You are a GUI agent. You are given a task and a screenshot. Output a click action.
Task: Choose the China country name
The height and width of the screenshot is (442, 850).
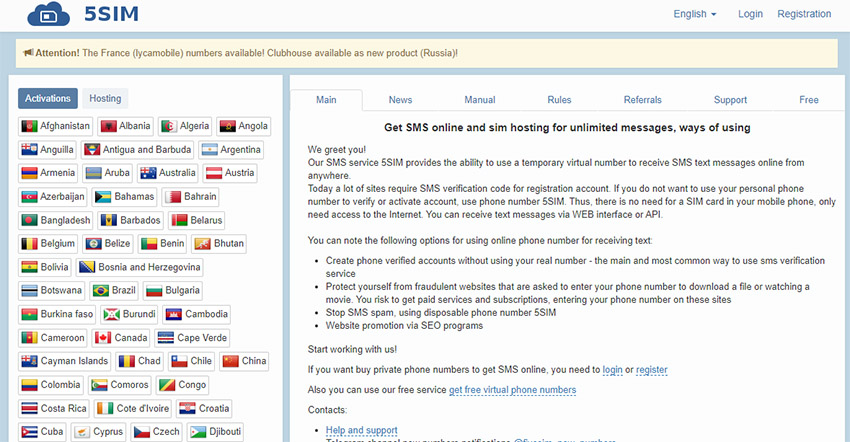coord(254,361)
